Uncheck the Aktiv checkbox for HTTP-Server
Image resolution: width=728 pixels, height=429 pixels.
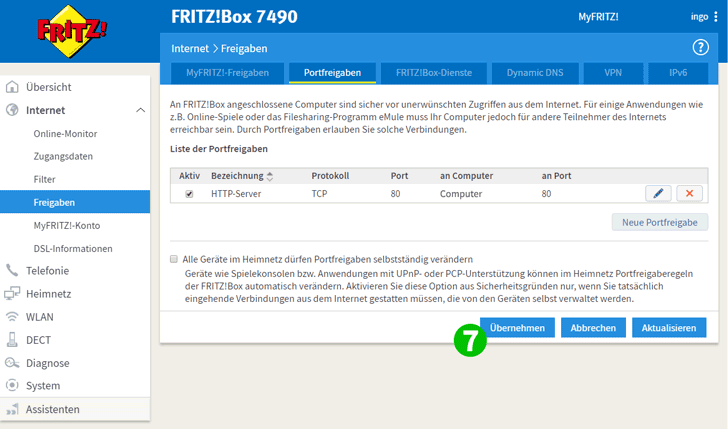tap(189, 194)
